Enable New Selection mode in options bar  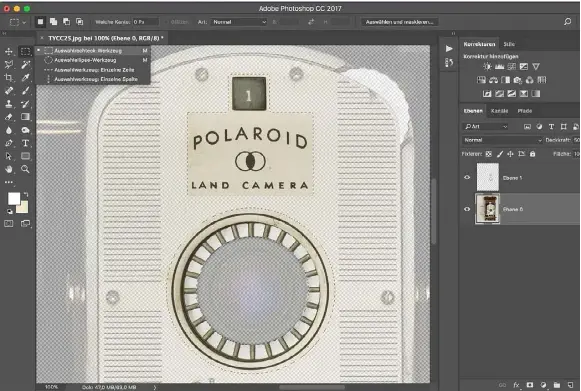point(40,22)
